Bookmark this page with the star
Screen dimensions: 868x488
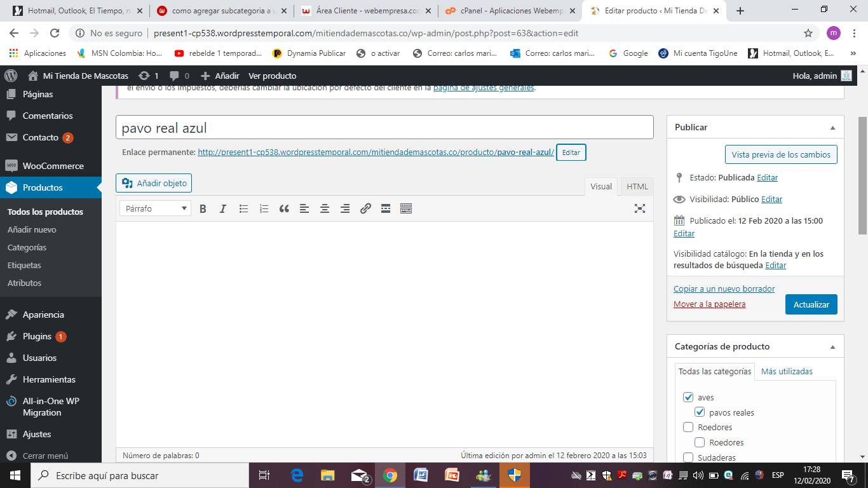pos(808,33)
